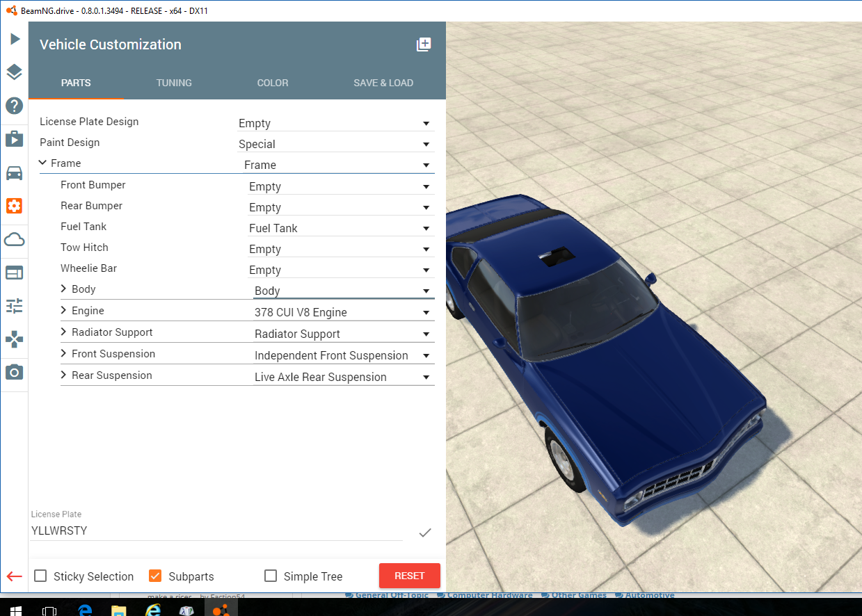Switch to the COLOR tab
The height and width of the screenshot is (616, 862).
coord(273,83)
